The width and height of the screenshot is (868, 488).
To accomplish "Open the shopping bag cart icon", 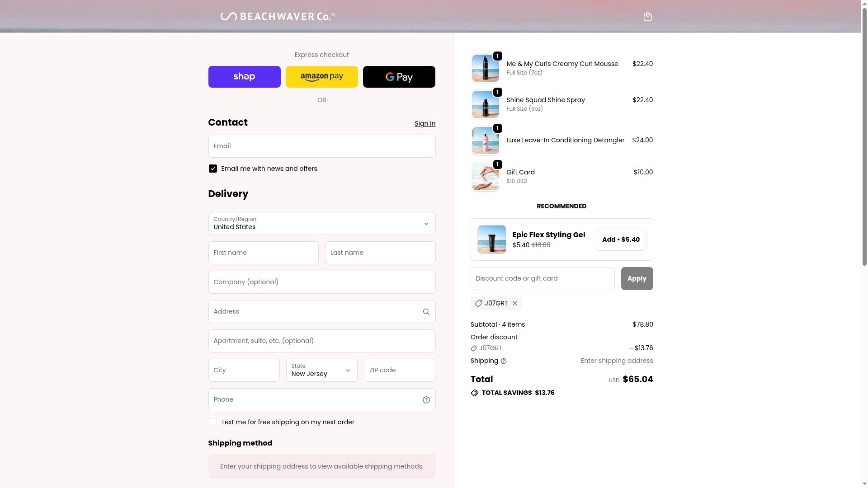I will [647, 16].
